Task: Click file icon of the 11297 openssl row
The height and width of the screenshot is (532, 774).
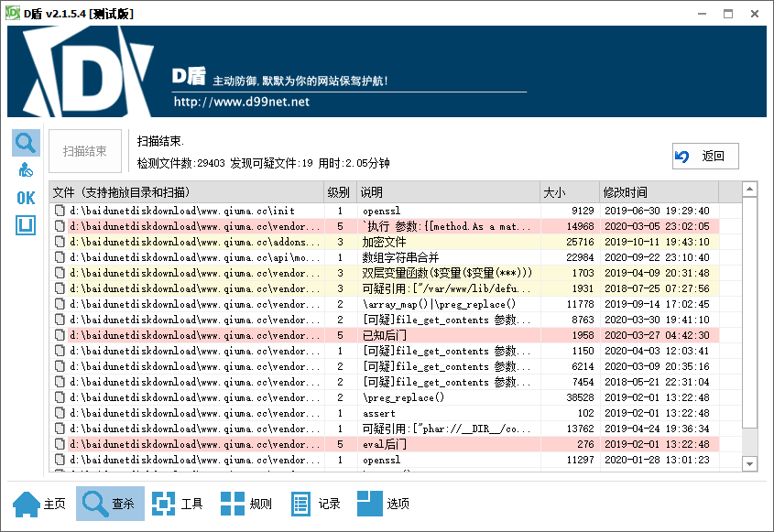Action: tap(60, 460)
